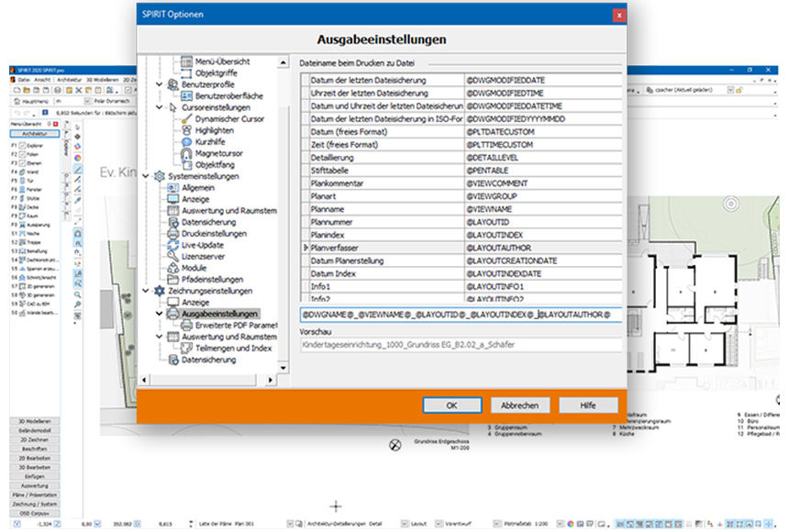Click the OK button
The height and width of the screenshot is (532, 789).
[451, 405]
